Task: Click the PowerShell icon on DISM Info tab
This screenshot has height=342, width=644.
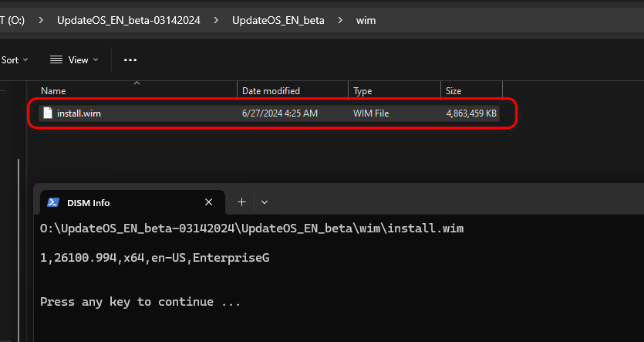Action: (53, 202)
